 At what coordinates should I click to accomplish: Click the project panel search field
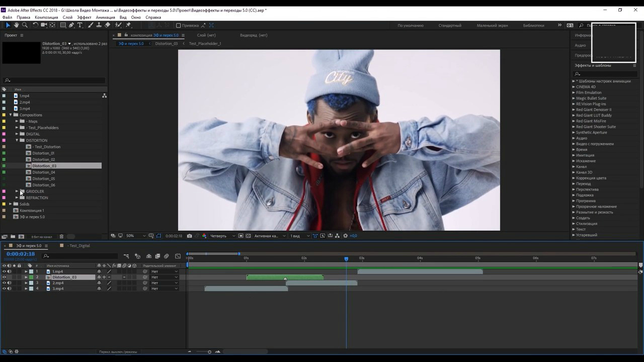pos(54,80)
